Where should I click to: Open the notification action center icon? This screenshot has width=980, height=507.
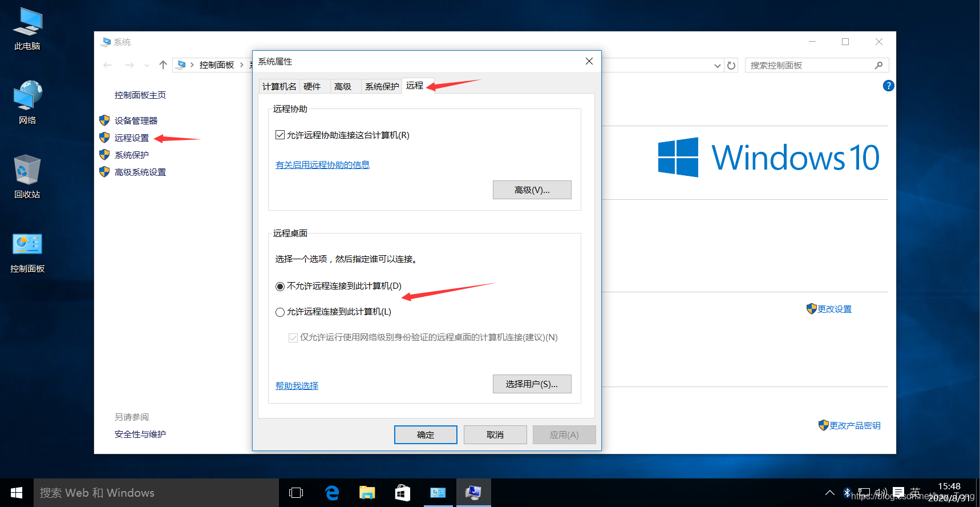pyautogui.click(x=898, y=493)
